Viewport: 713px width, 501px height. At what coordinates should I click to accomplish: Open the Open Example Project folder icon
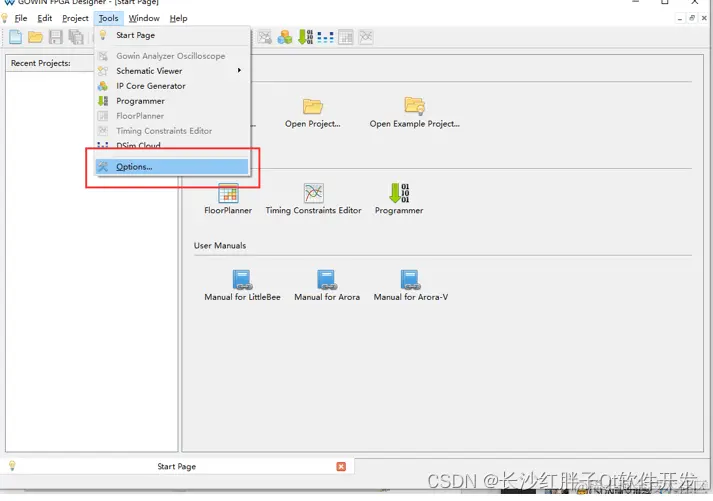click(415, 105)
